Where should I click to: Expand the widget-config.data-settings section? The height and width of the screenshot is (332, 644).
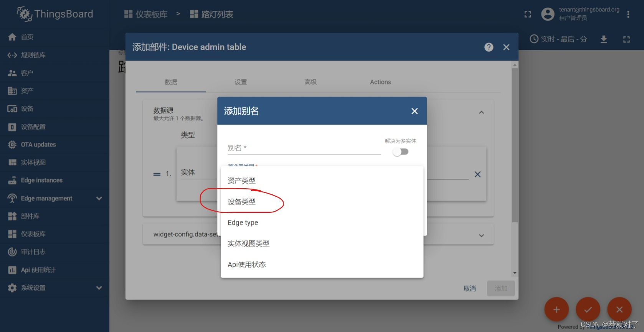point(481,235)
